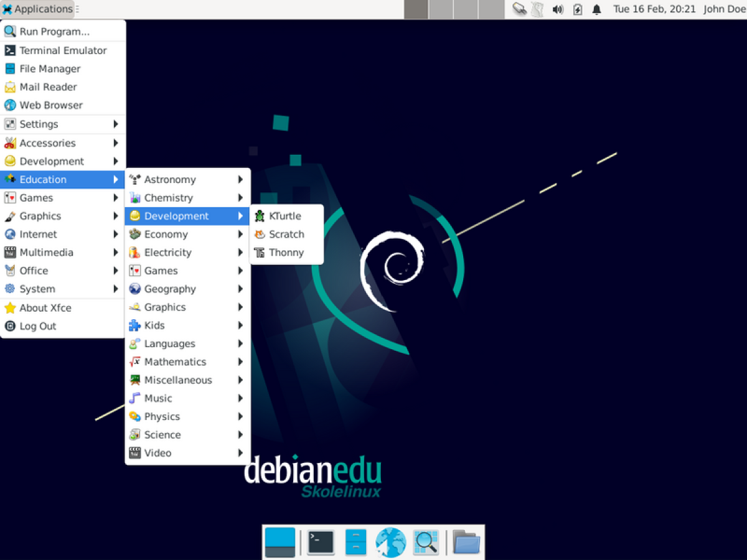This screenshot has height=560, width=747.
Task: Click the Languages icon
Action: point(134,343)
